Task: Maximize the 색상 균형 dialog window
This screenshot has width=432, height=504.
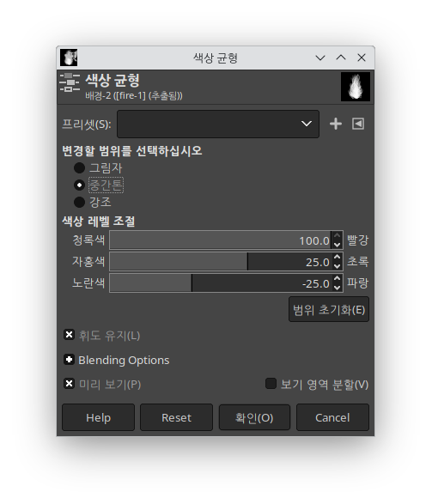Action: coord(341,58)
